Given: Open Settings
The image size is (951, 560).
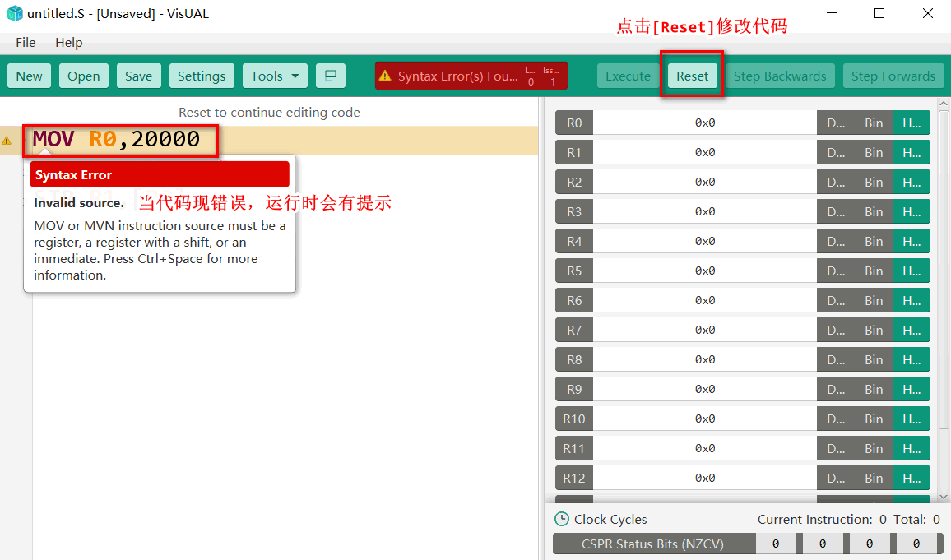Looking at the screenshot, I should click(202, 76).
